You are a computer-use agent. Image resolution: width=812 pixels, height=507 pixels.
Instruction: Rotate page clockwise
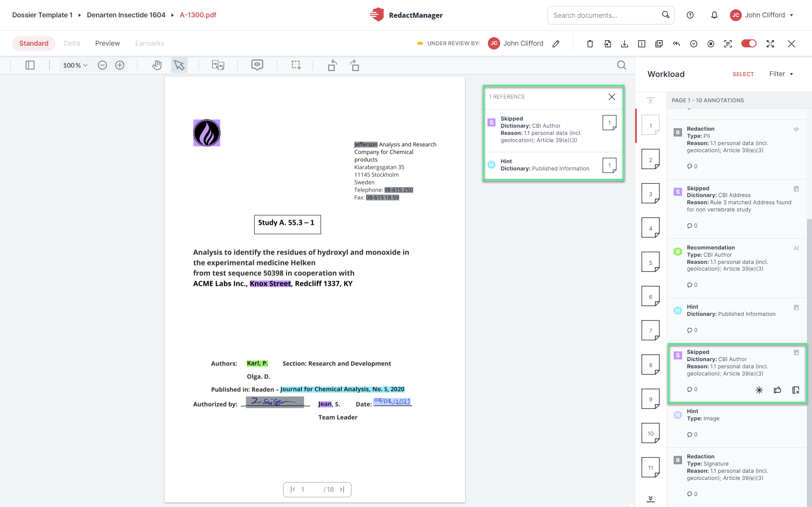coord(355,65)
